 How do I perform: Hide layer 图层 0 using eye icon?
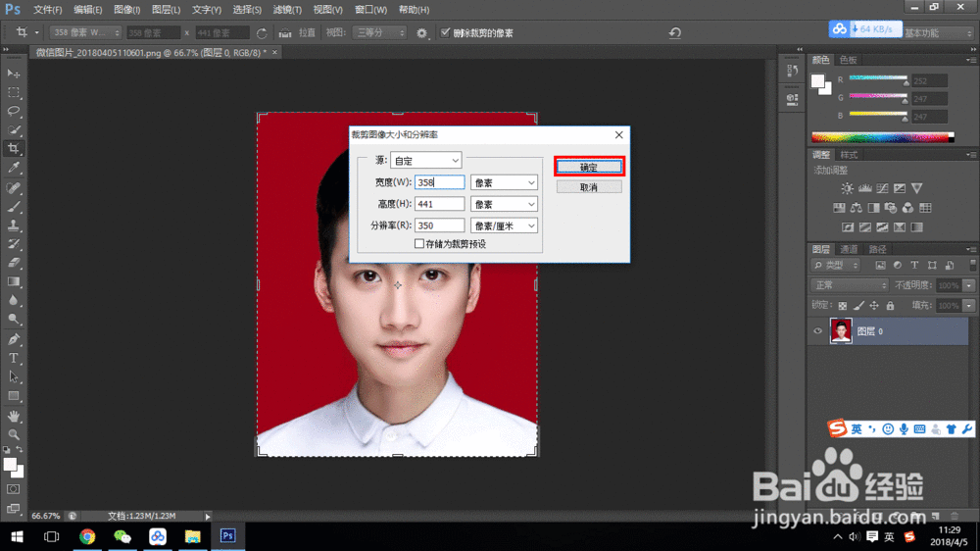(818, 331)
